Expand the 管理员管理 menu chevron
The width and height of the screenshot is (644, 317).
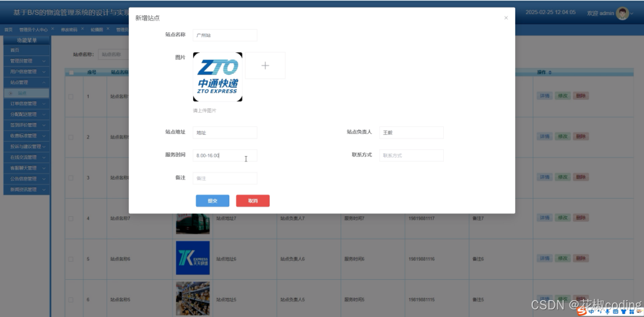[x=44, y=61]
